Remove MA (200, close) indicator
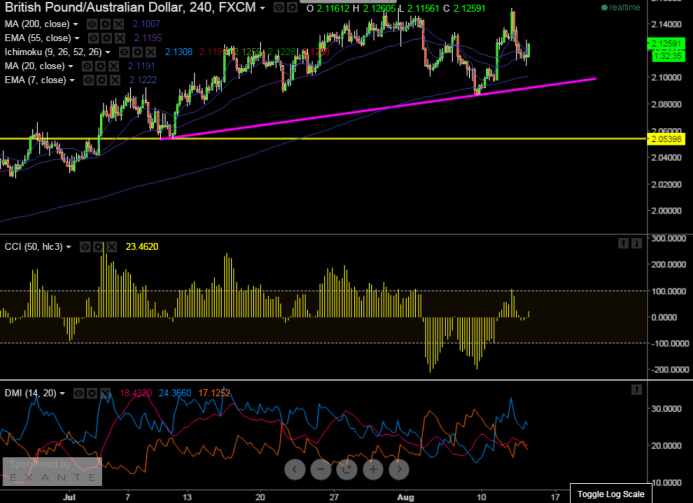The height and width of the screenshot is (503, 693). click(118, 24)
